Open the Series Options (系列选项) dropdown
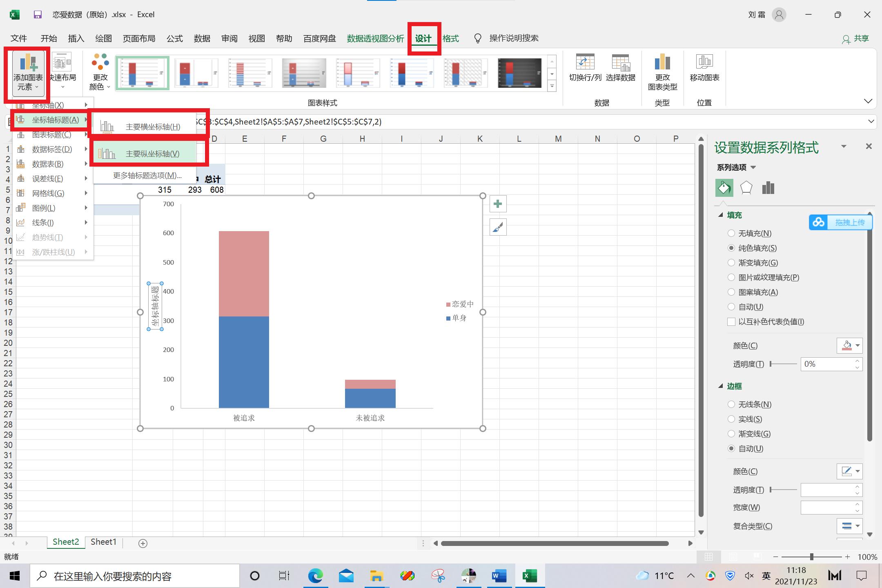 pos(737,167)
